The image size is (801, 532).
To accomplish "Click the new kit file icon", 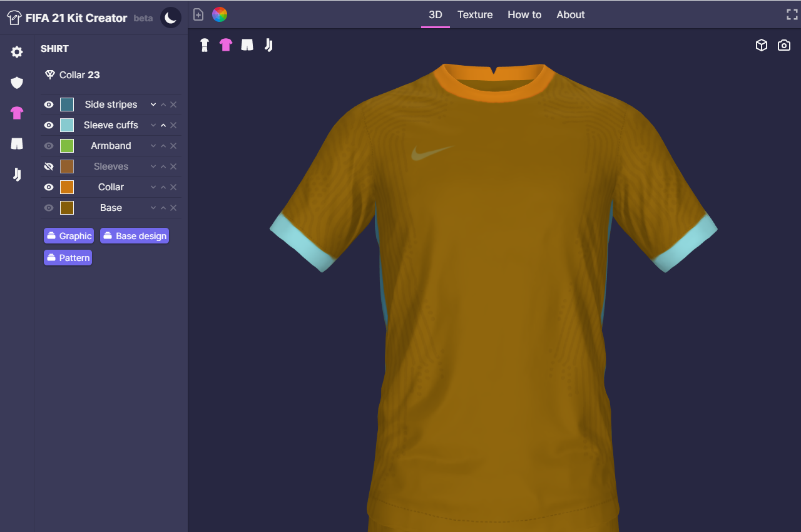I will (198, 14).
